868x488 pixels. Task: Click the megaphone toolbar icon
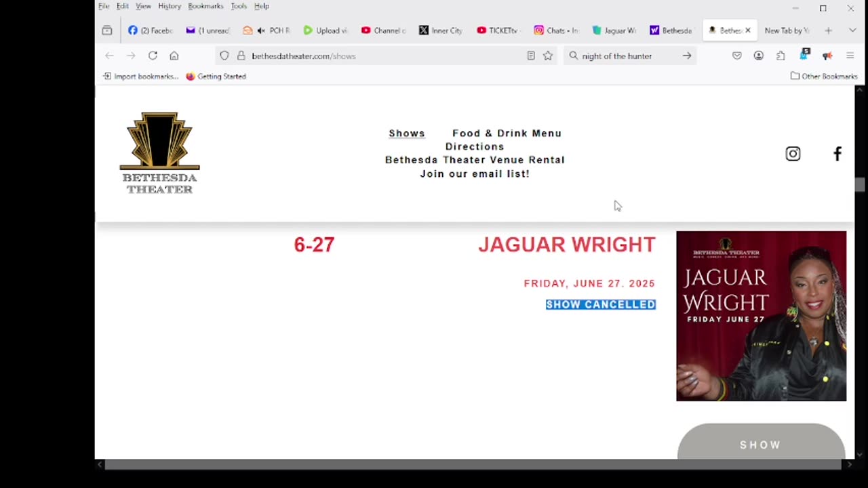[x=827, y=56]
